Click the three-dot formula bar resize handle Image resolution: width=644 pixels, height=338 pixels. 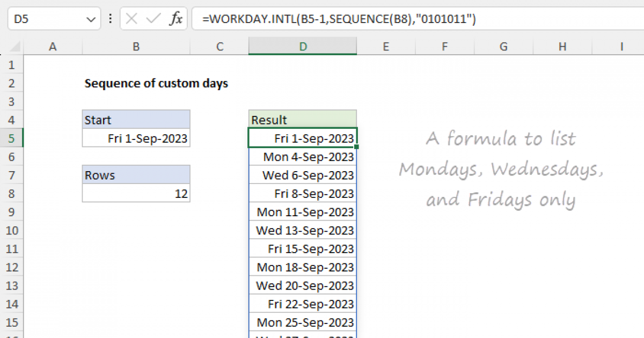(x=111, y=20)
